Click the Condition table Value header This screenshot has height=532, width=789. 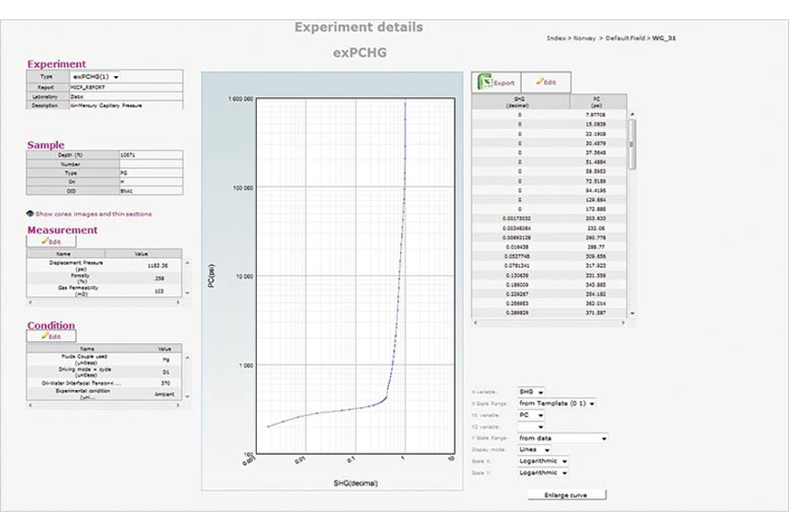(x=164, y=349)
